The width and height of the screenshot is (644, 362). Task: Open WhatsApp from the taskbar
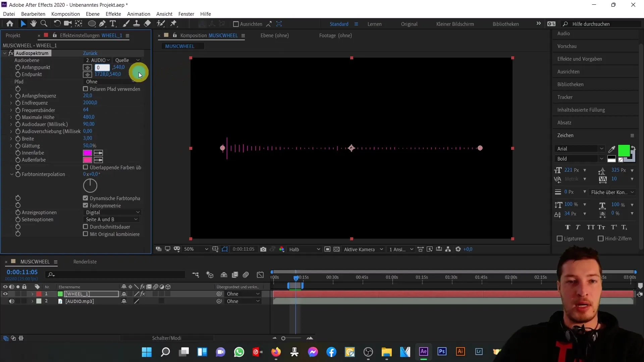(239, 352)
